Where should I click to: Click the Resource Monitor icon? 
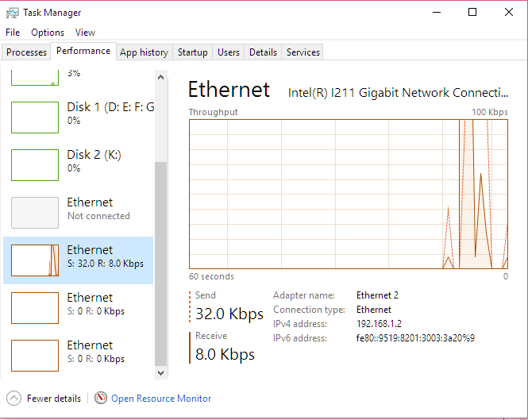tap(101, 398)
